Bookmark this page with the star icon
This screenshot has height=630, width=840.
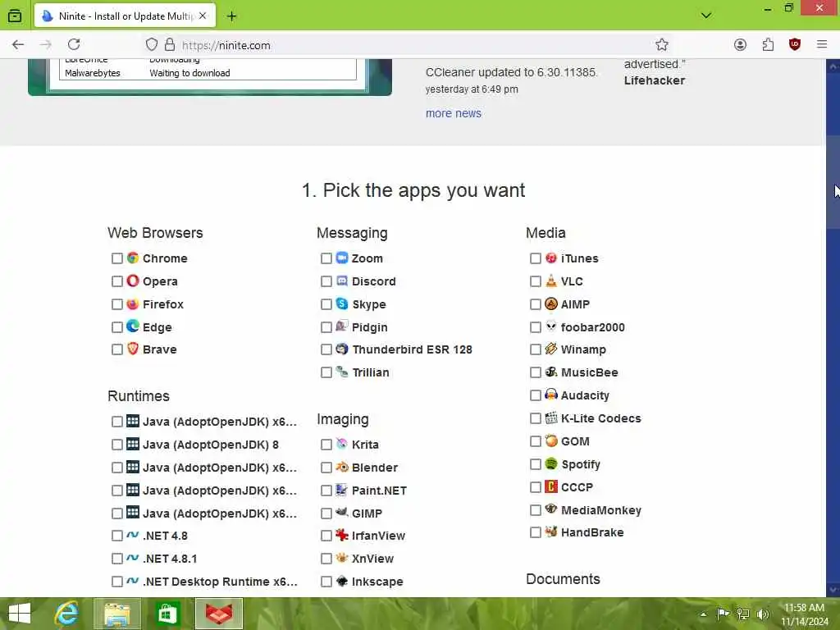tap(662, 44)
